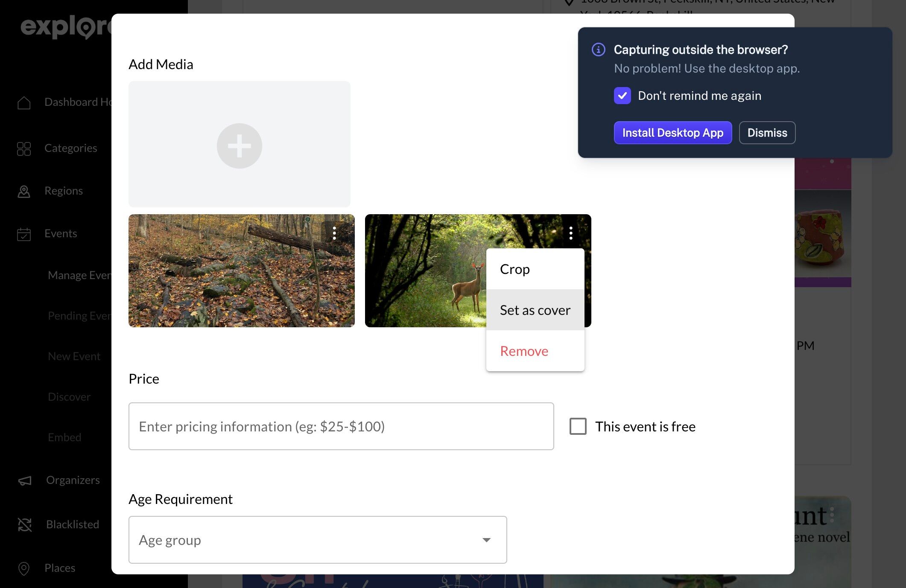Click the Dashboard Home house icon
The width and height of the screenshot is (906, 588).
[x=24, y=102]
